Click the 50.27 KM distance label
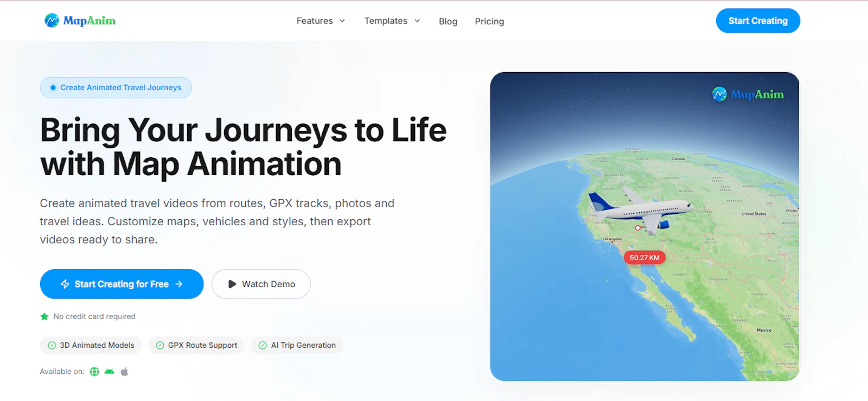The height and width of the screenshot is (401, 868). click(644, 258)
